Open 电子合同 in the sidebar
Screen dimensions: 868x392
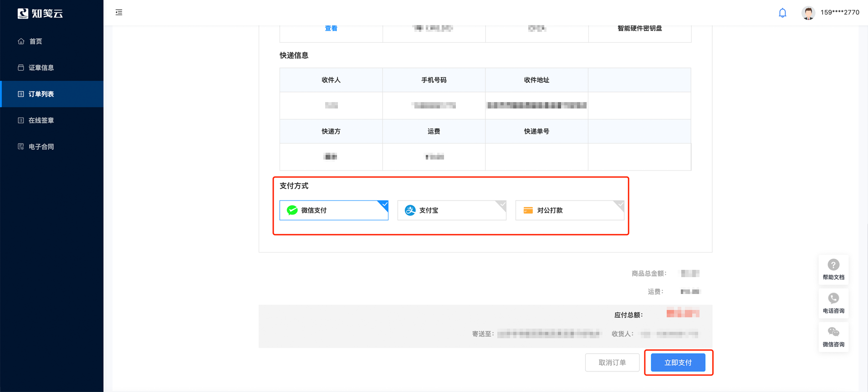coord(52,147)
